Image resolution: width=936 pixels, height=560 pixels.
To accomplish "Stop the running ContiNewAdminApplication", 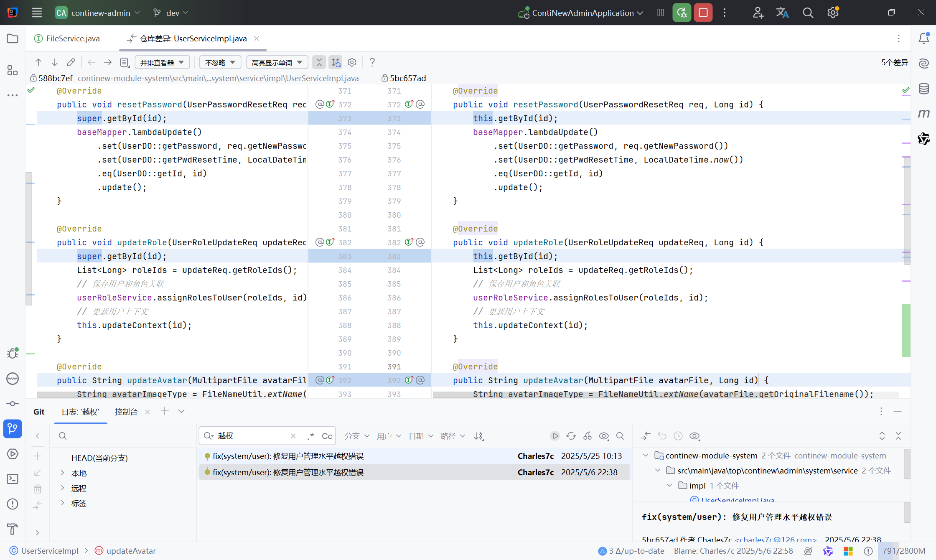I will point(703,13).
